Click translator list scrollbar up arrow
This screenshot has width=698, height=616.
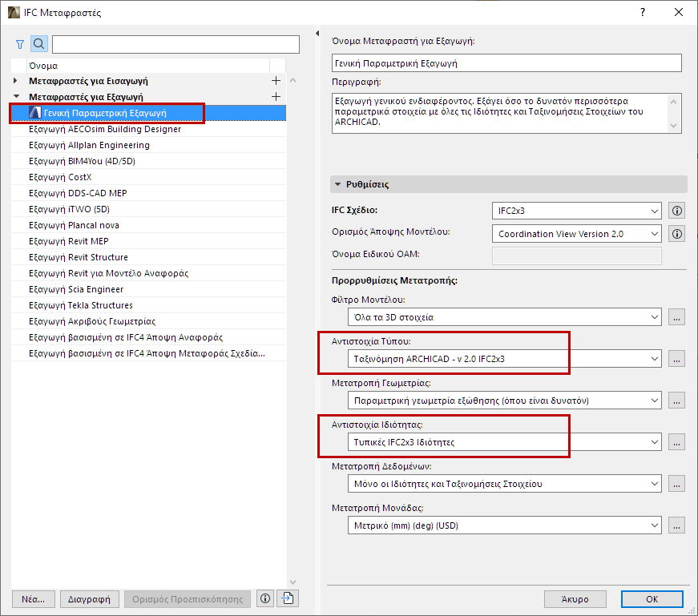(x=293, y=81)
